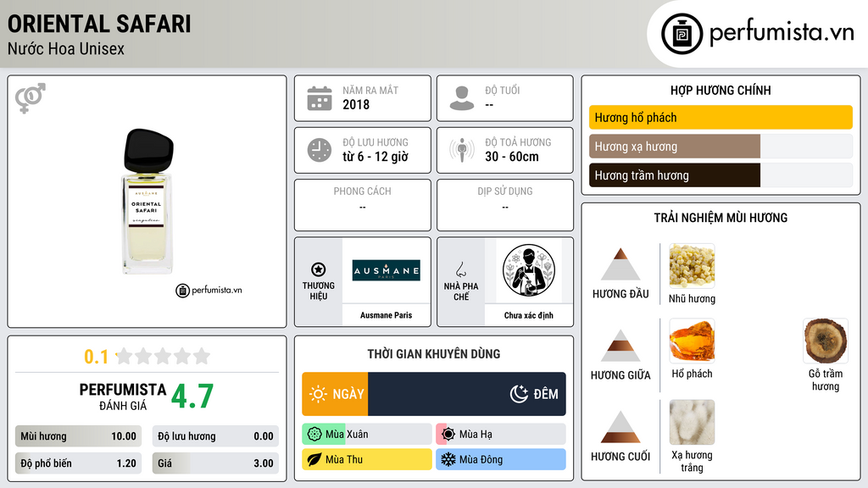
Task: Click the sun icon in Ngày bar
Action: tap(318, 394)
